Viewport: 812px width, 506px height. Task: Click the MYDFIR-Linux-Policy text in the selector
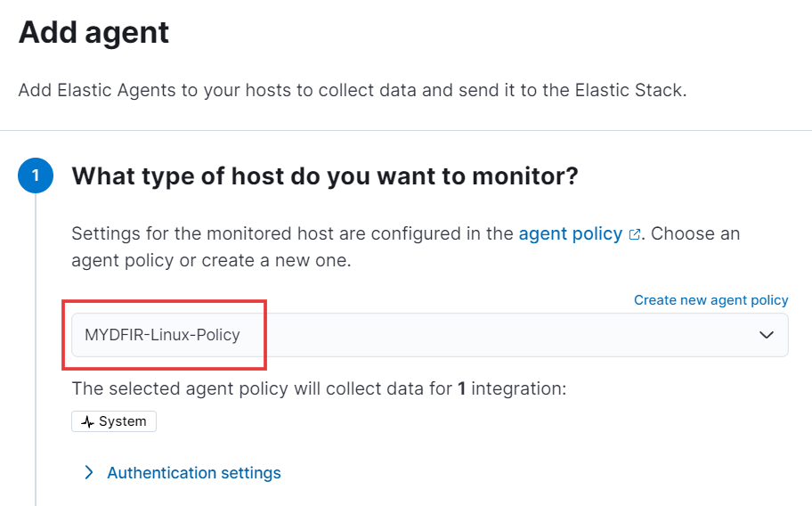163,335
